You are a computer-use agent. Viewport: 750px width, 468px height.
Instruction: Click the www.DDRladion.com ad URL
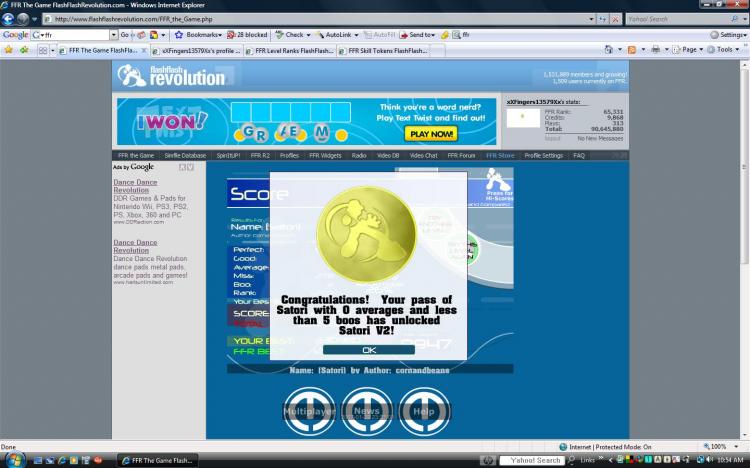[x=139, y=222]
